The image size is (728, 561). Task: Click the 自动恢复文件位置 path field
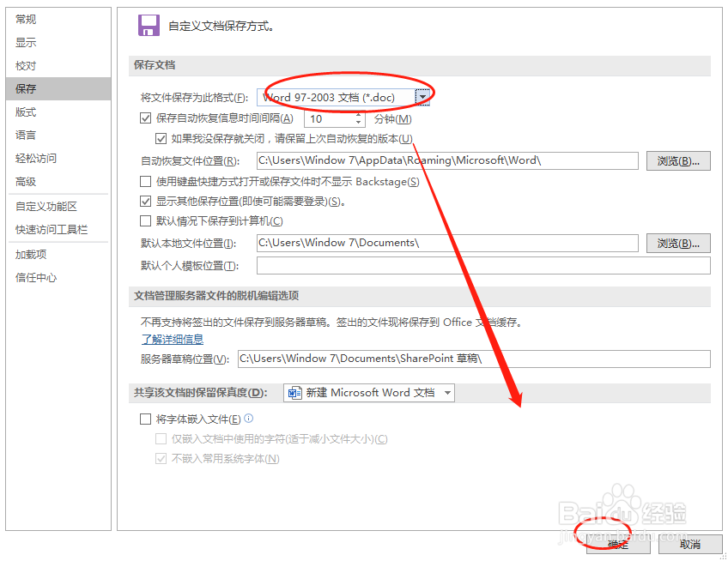tap(447, 160)
